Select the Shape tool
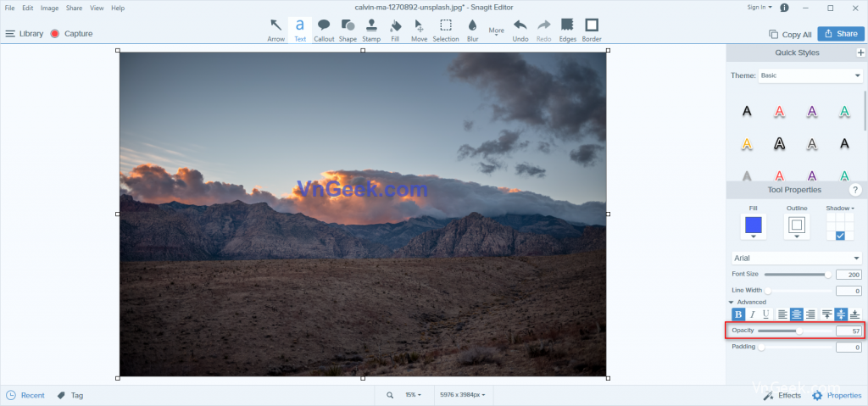The image size is (868, 406). point(348,30)
